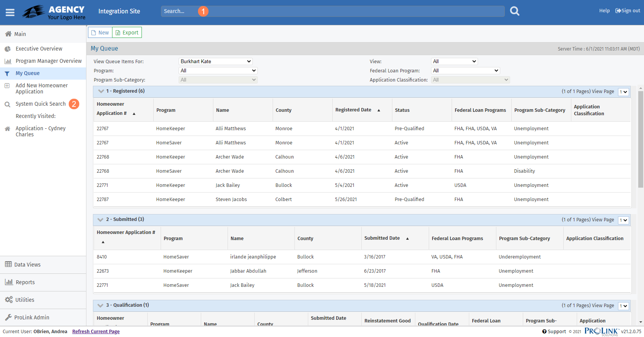Click the Add New Homeowner Application plus icon
Image resolution: width=644 pixels, height=337 pixels.
[x=7, y=86]
